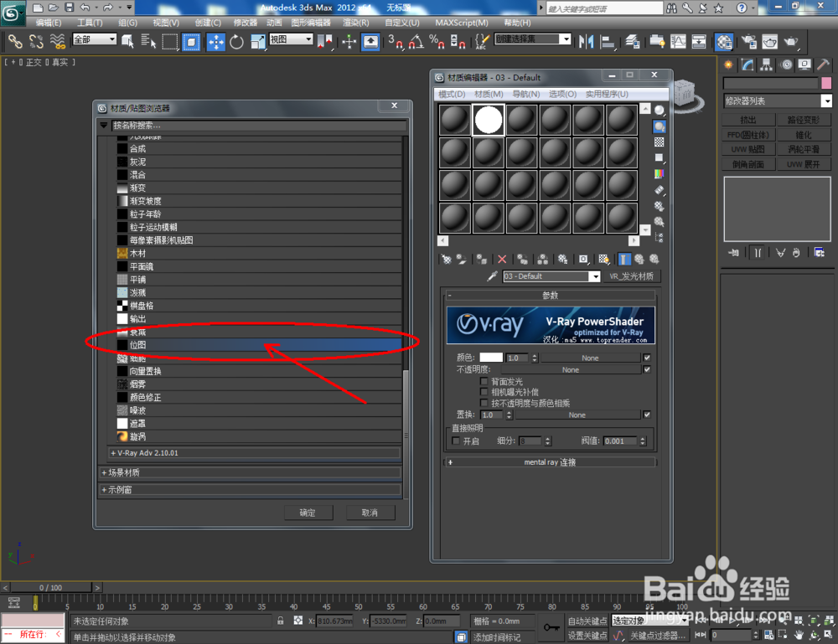Toggle the 相机曝光补偿 checkbox
838x644 pixels.
click(x=484, y=392)
